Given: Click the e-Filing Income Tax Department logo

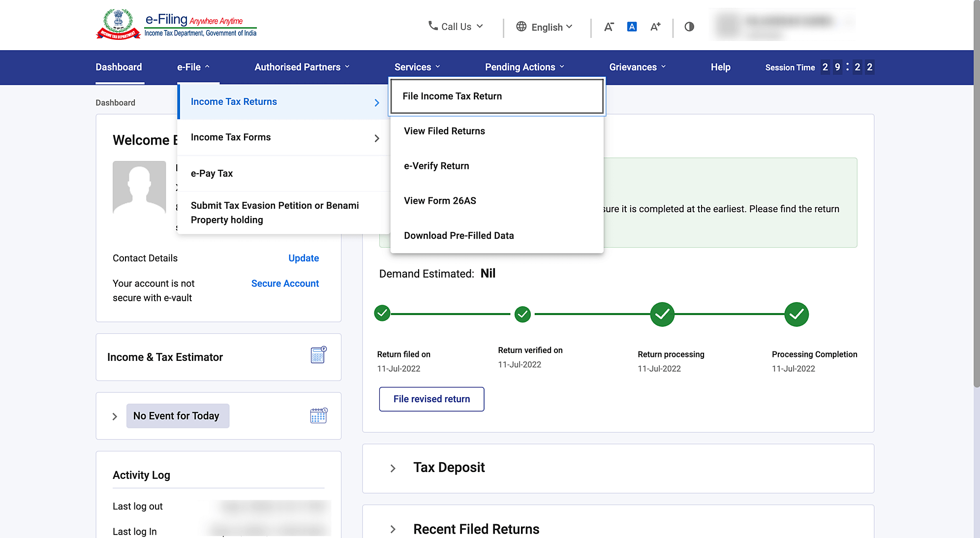Looking at the screenshot, I should [176, 25].
